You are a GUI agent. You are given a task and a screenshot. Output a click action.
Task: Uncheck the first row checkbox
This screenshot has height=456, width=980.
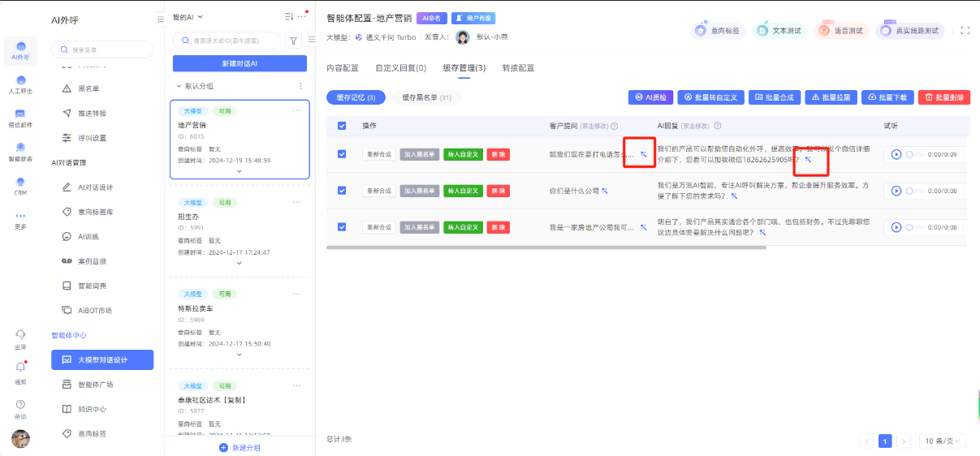(x=342, y=154)
